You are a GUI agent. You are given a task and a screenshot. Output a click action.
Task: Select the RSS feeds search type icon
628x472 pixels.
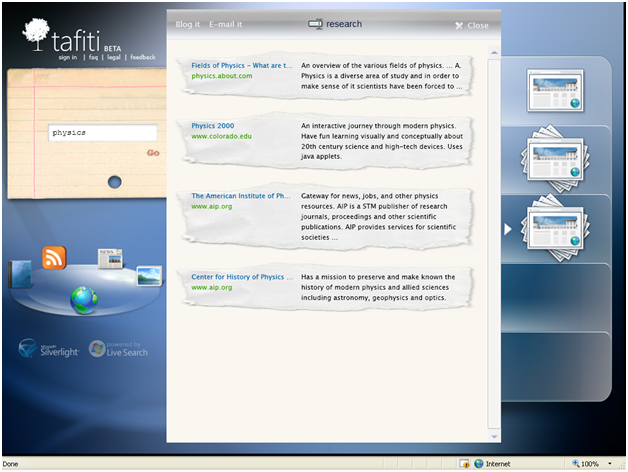click(54, 258)
